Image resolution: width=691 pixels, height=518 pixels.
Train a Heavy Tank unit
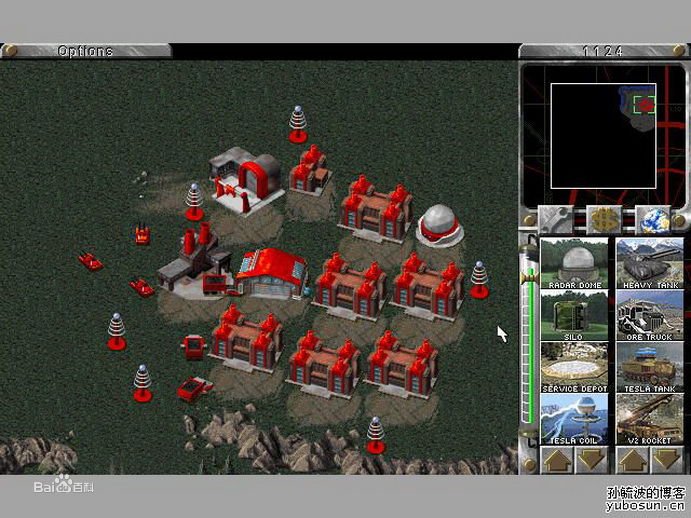[x=650, y=263]
